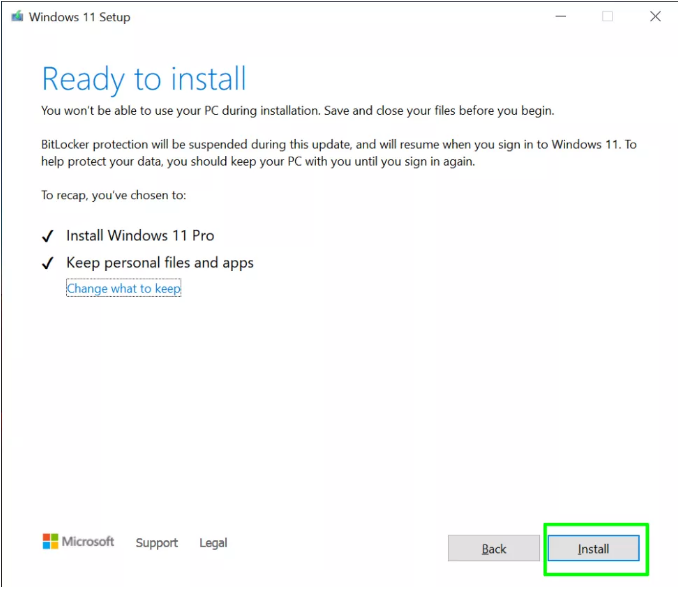Select the text Keep personal files and apps
The height and width of the screenshot is (590, 681).
[160, 264]
